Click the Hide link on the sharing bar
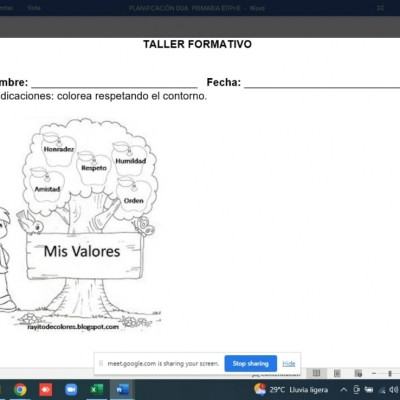 pyautogui.click(x=289, y=363)
